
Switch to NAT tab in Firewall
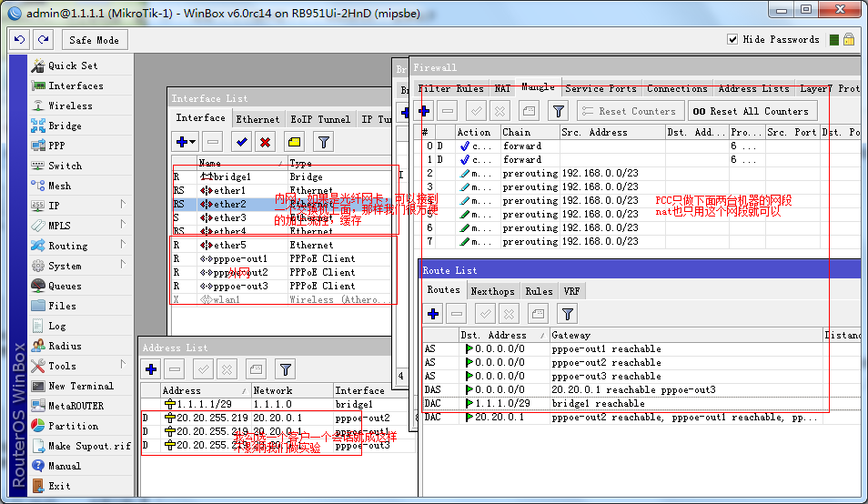pos(502,88)
